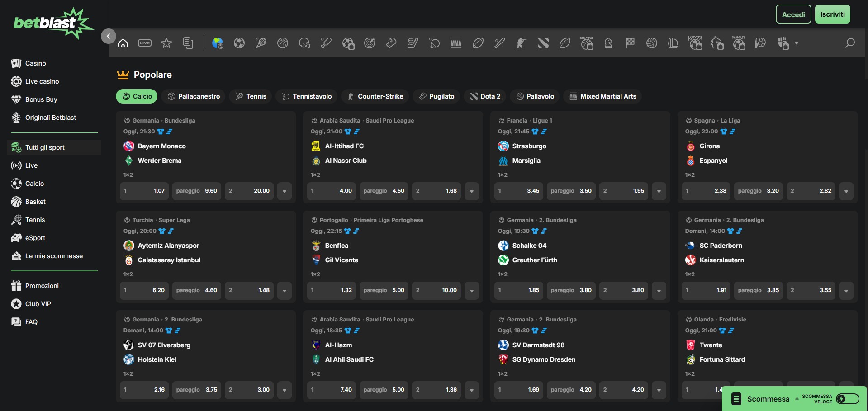868x411 pixels.
Task: Expand more markets for Benfica match
Action: [x=472, y=291]
